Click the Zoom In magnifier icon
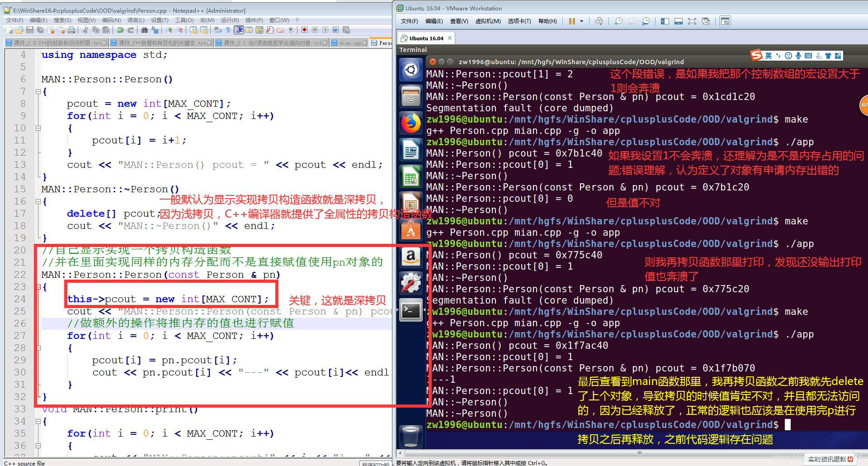Image resolution: width=868 pixels, height=466 pixels. (169, 30)
